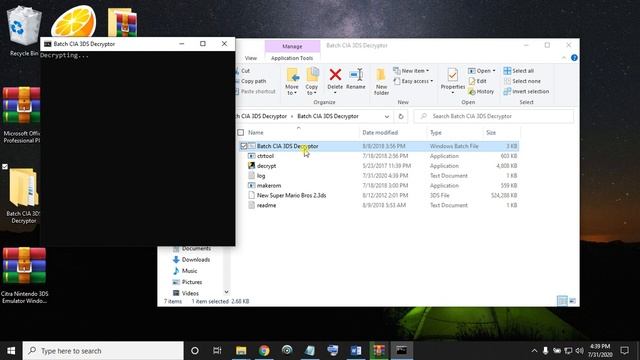Open the ribbon Open dropdown
This screenshot has height=360, width=640.
pos(482,71)
